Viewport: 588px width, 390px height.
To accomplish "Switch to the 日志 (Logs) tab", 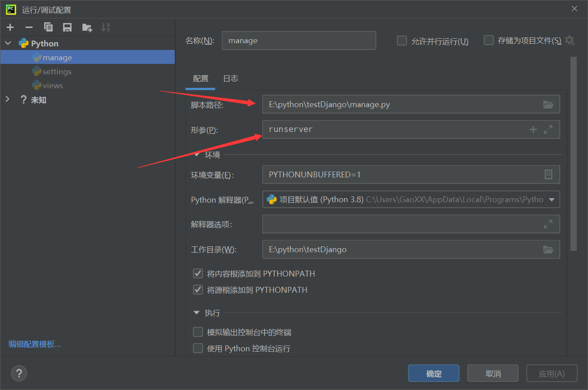I will click(x=231, y=79).
